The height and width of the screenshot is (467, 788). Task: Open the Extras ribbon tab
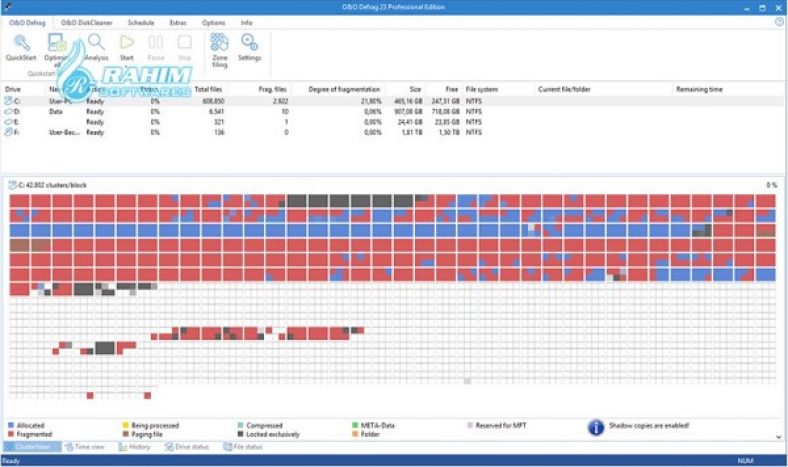(x=178, y=23)
